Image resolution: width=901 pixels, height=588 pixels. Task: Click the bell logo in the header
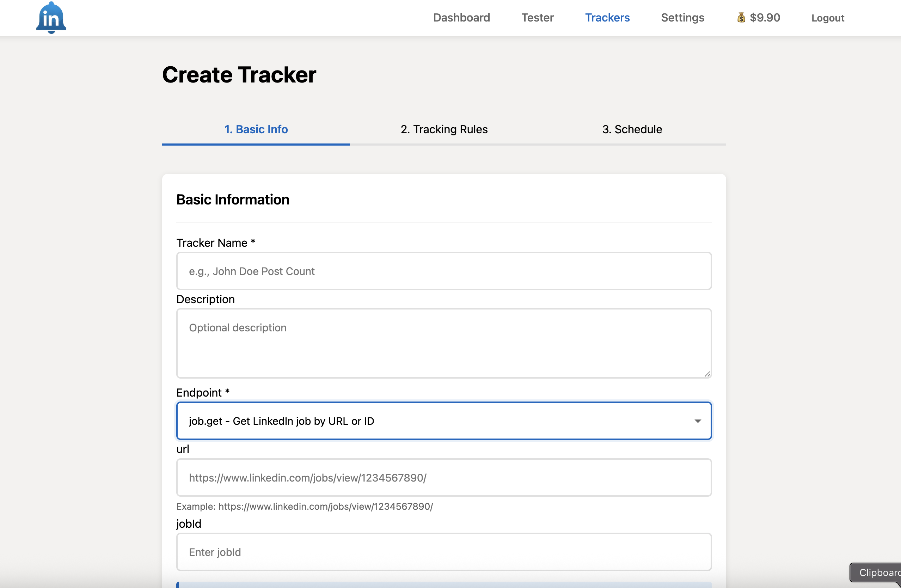(51, 17)
